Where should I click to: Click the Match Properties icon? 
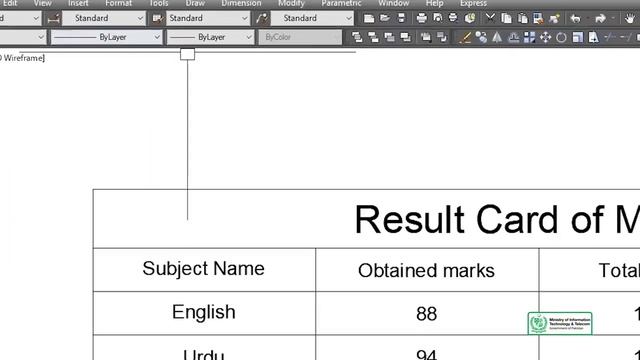point(538,18)
